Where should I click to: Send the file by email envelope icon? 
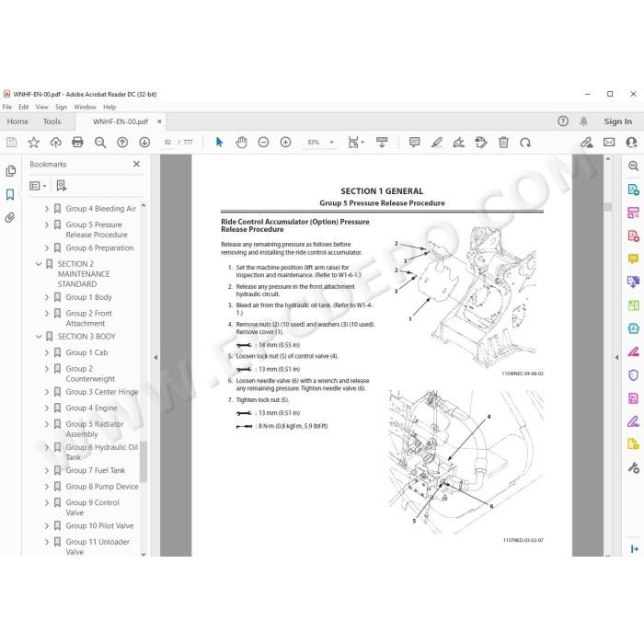609,142
